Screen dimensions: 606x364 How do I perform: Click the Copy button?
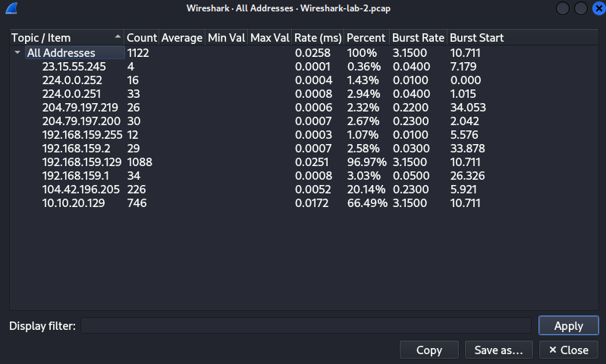tap(429, 350)
